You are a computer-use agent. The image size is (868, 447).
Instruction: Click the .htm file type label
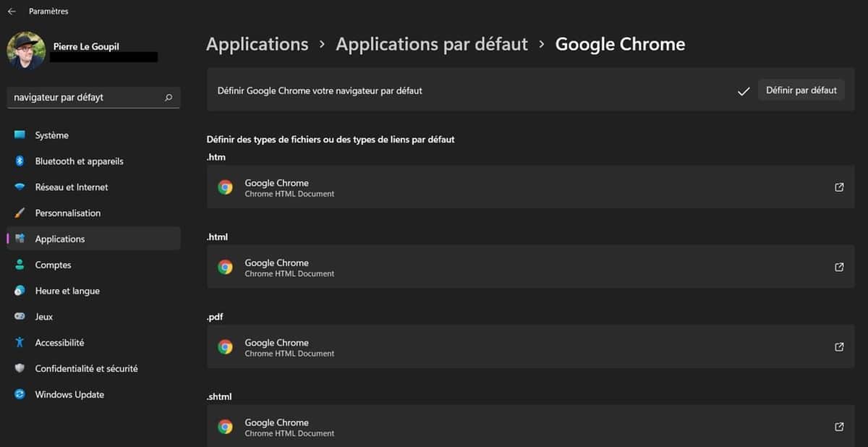click(x=217, y=157)
